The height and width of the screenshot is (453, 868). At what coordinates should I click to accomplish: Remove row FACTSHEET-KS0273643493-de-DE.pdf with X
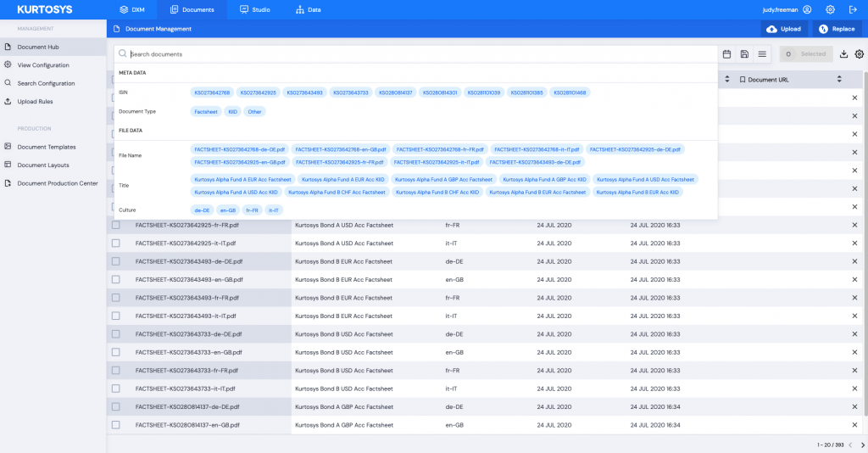click(x=854, y=261)
